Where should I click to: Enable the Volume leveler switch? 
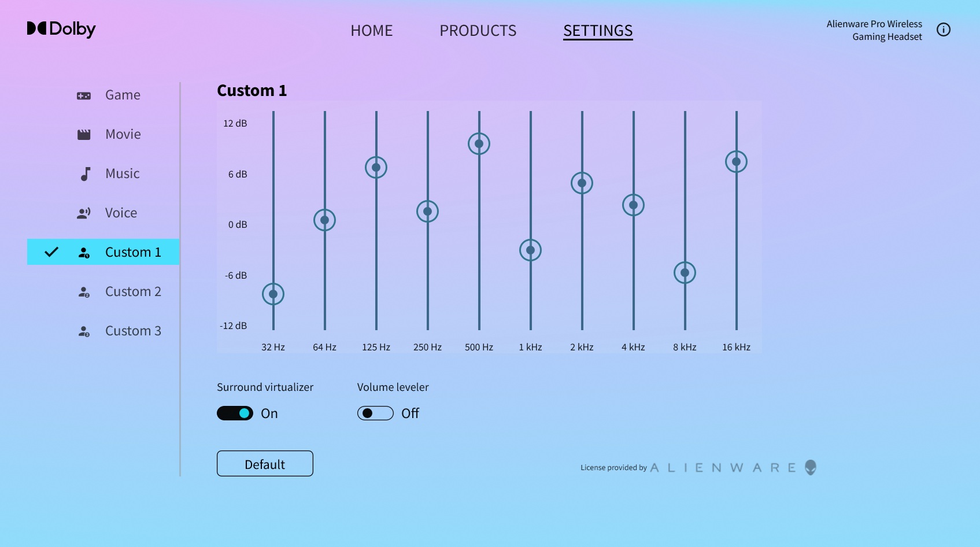[375, 413]
